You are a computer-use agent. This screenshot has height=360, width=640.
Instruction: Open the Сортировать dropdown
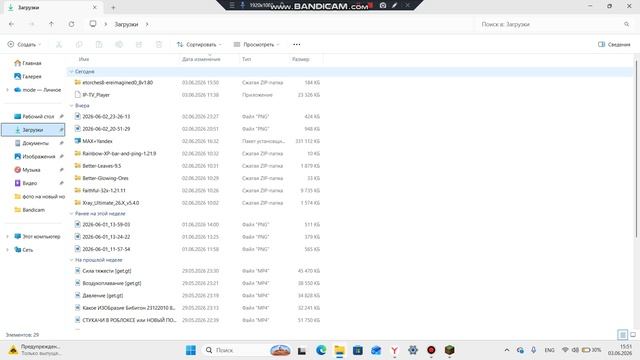199,44
